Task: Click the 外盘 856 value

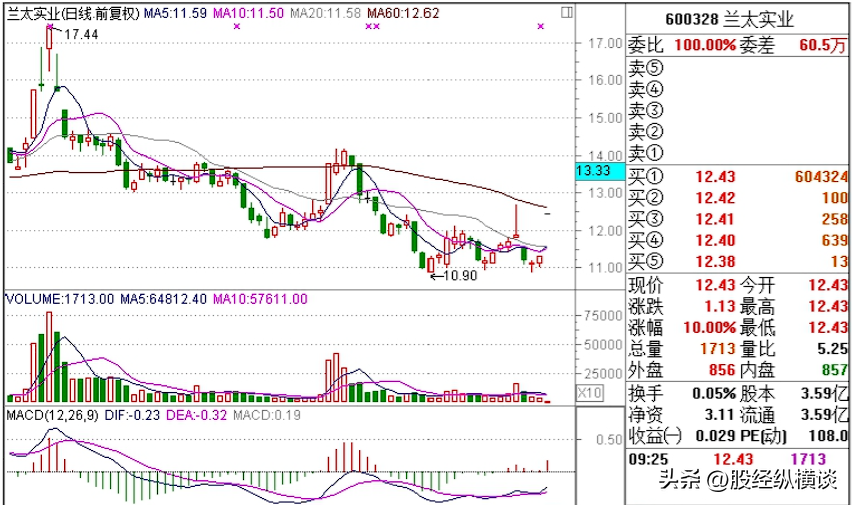Action: (x=722, y=370)
